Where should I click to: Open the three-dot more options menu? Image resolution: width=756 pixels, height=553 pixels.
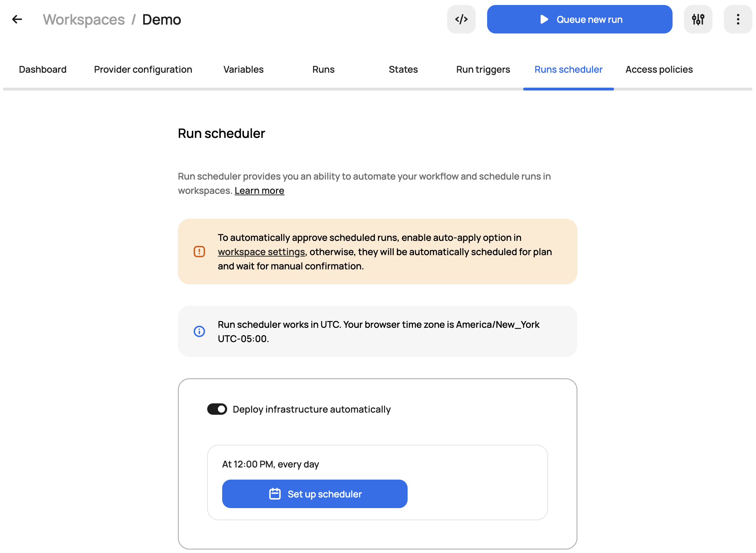(738, 19)
